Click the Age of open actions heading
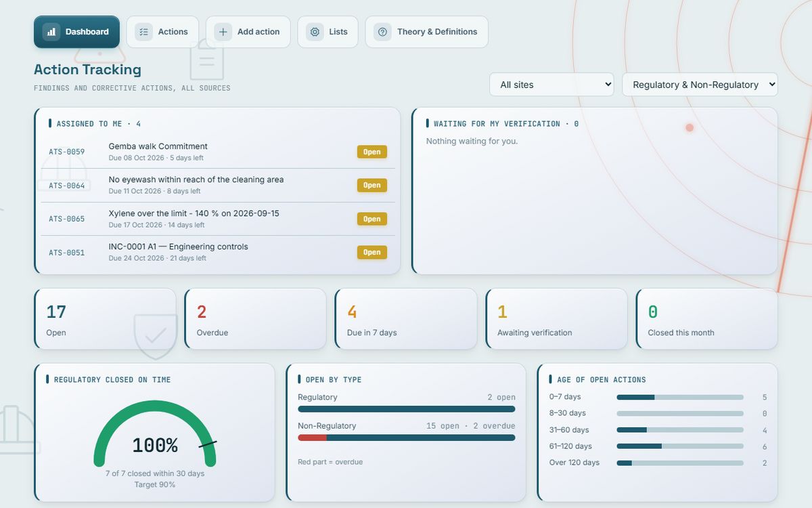Screen dimensions: 812x508 pos(602,380)
